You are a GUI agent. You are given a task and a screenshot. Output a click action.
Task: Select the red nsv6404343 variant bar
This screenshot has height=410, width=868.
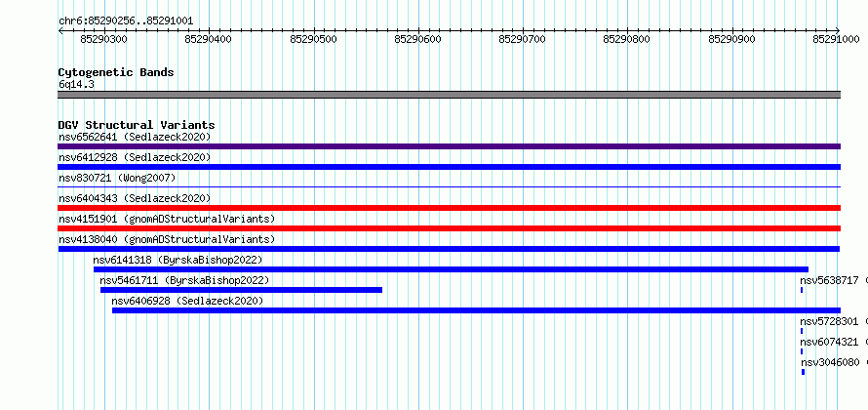pos(449,208)
